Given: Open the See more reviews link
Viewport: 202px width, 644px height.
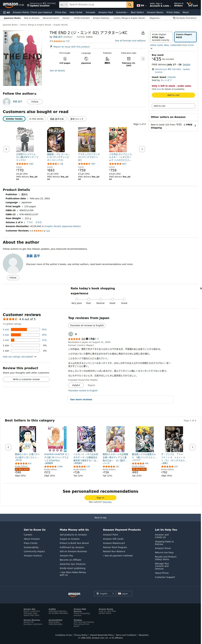Looking at the screenshot, I should pyautogui.click(x=81, y=399).
